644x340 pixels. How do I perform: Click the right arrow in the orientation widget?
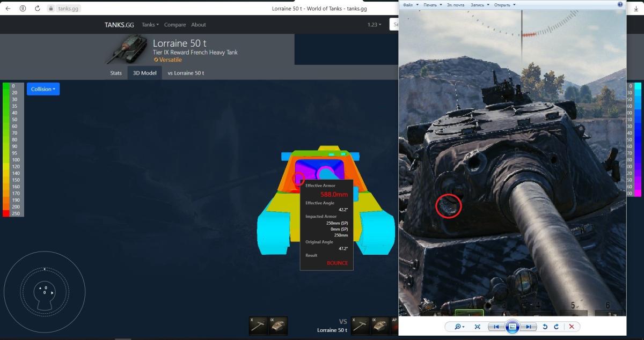tap(52, 293)
